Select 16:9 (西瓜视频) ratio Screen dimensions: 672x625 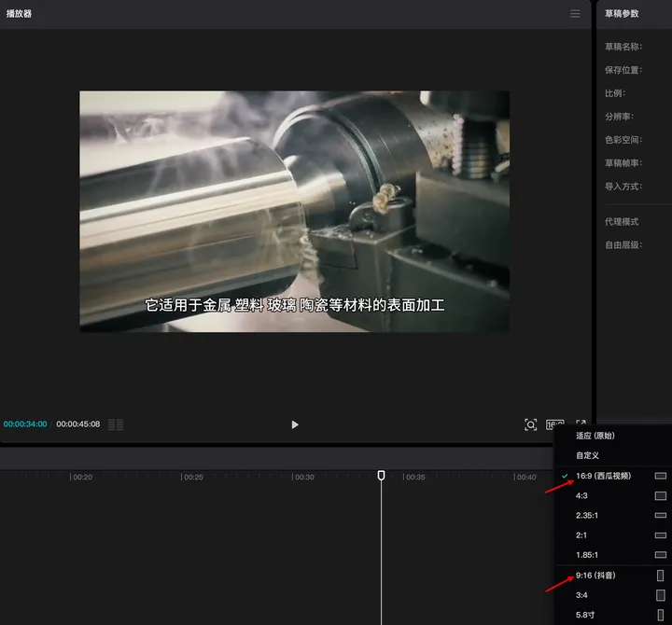pyautogui.click(x=603, y=476)
